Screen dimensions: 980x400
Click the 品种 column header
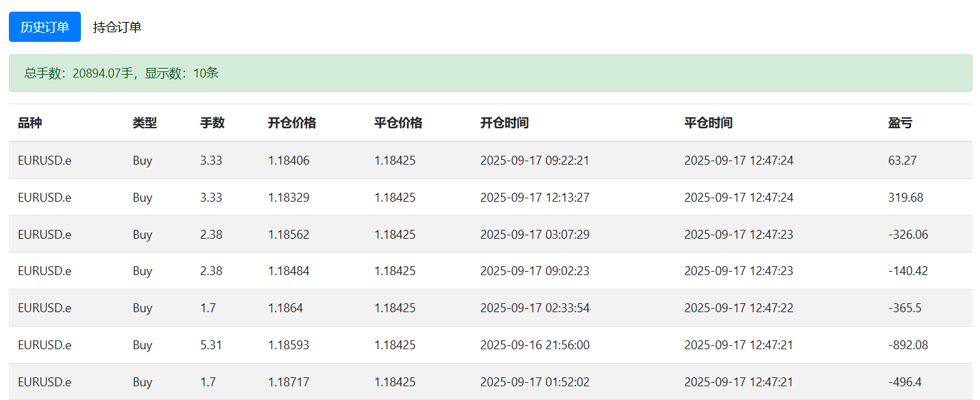(30, 123)
